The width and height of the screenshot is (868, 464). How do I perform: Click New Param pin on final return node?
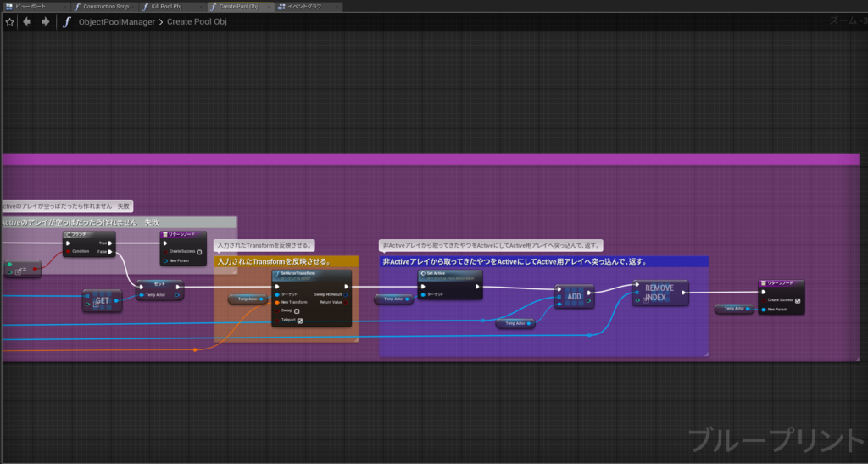click(764, 310)
